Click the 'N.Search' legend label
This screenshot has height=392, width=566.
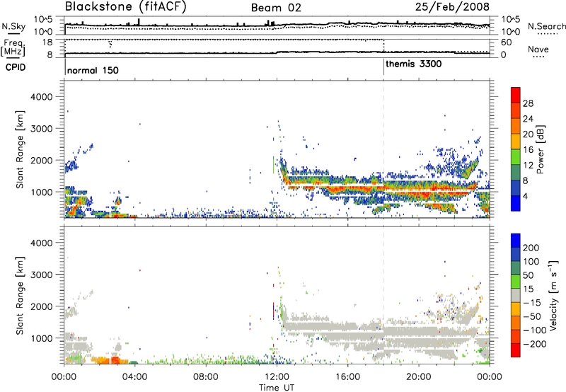pyautogui.click(x=546, y=26)
